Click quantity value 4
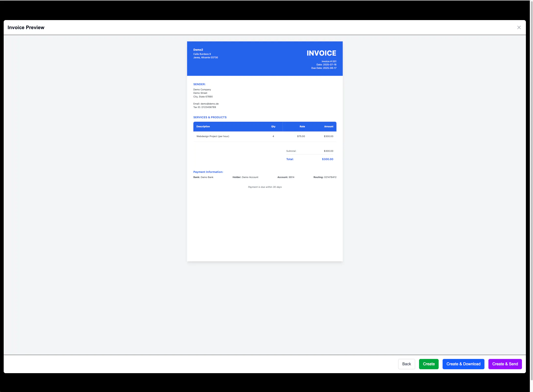The height and width of the screenshot is (392, 533). (273, 136)
